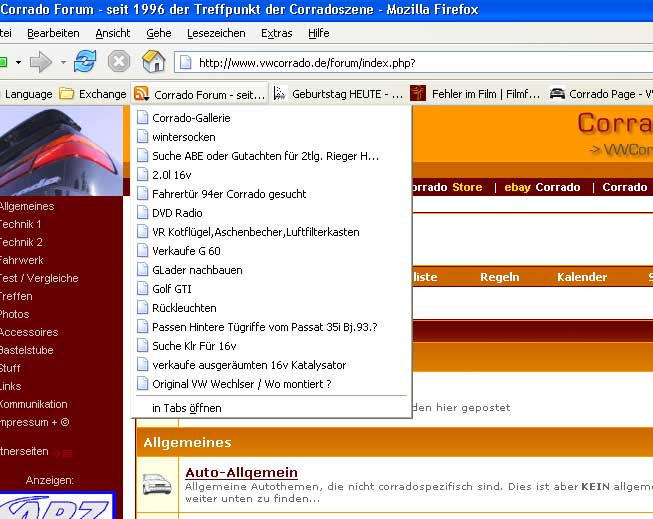Screen dimensions: 653x519
Task: Open Regeln in forum navigation
Action: pyautogui.click(x=499, y=277)
